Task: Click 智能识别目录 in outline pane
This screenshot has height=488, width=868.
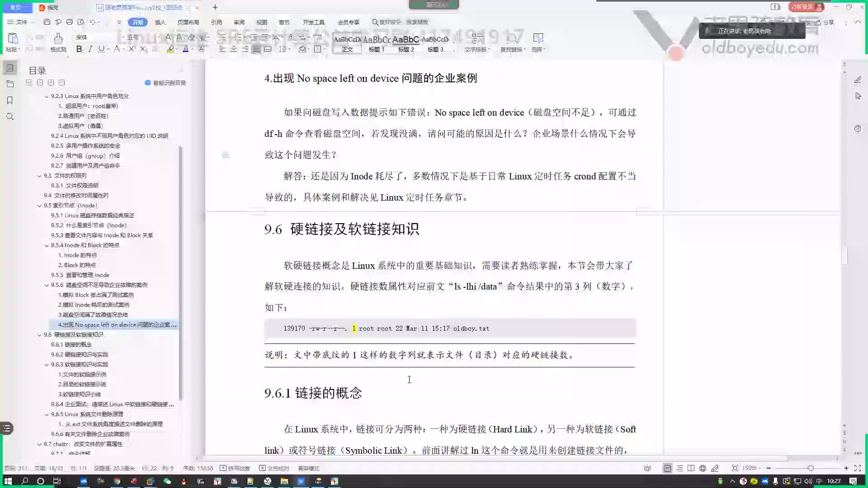Action: (165, 83)
